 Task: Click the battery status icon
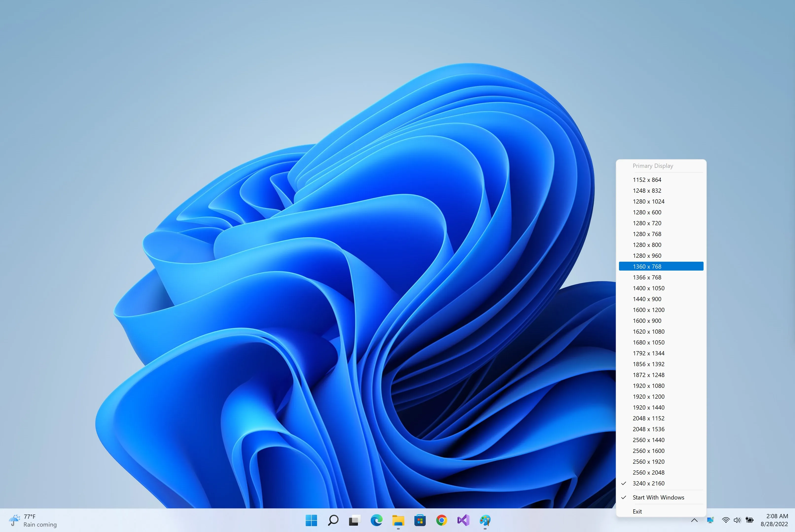click(749, 520)
